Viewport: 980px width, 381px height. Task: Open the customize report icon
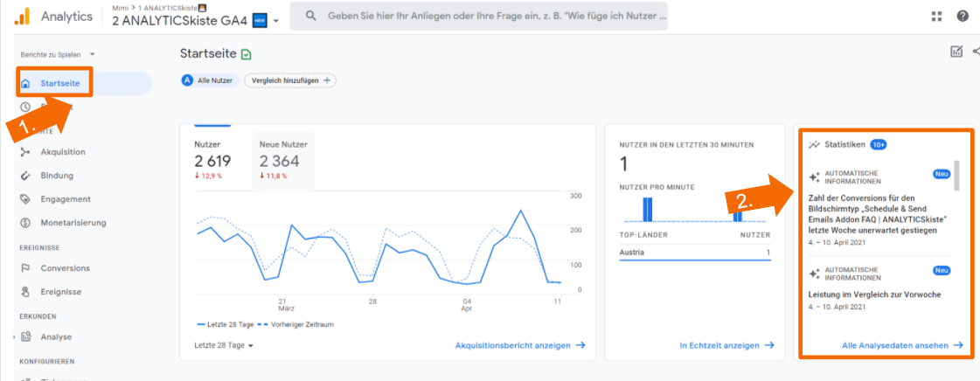956,52
